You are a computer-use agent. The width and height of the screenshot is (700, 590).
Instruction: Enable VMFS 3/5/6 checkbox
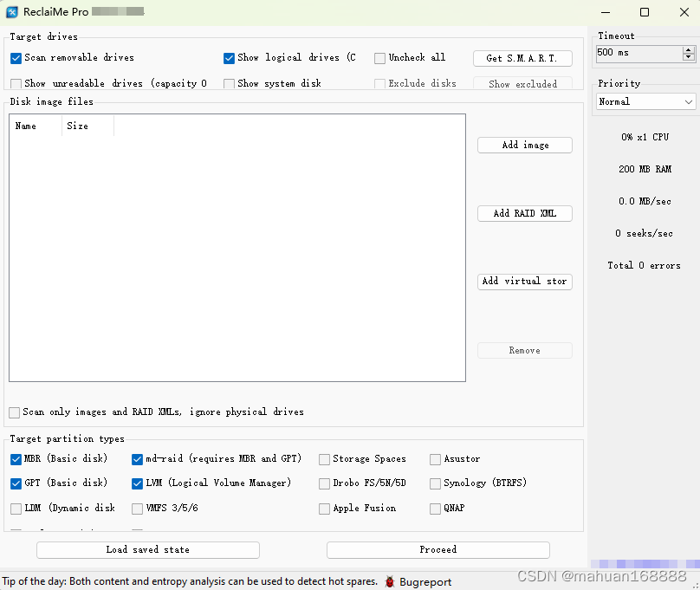pyautogui.click(x=138, y=509)
